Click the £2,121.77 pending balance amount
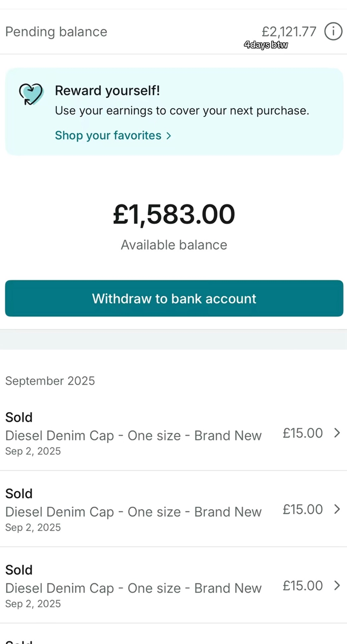This screenshot has width=347, height=644. click(289, 32)
